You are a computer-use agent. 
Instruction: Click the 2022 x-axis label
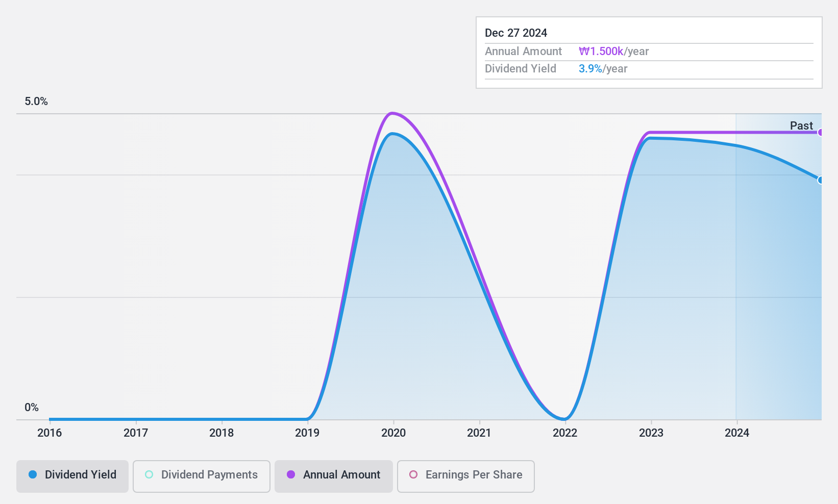click(x=565, y=433)
